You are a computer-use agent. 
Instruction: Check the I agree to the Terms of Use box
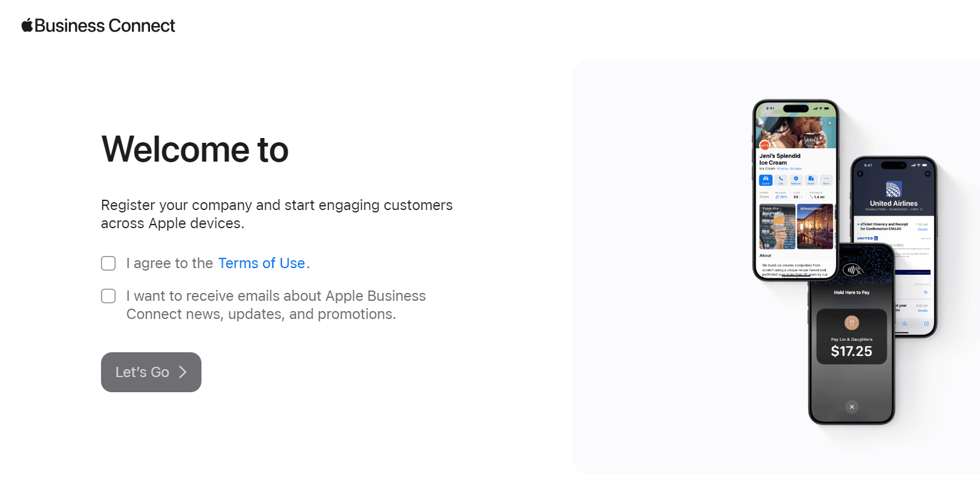108,263
